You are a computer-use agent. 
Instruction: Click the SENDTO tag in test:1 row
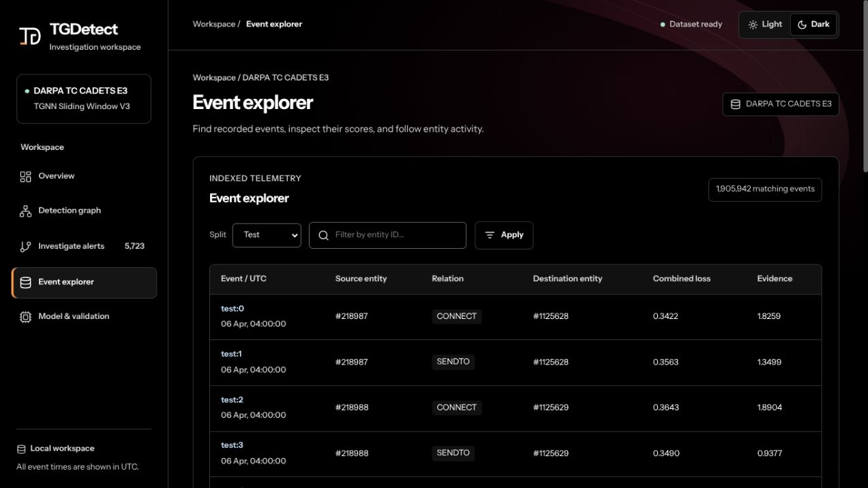point(453,362)
